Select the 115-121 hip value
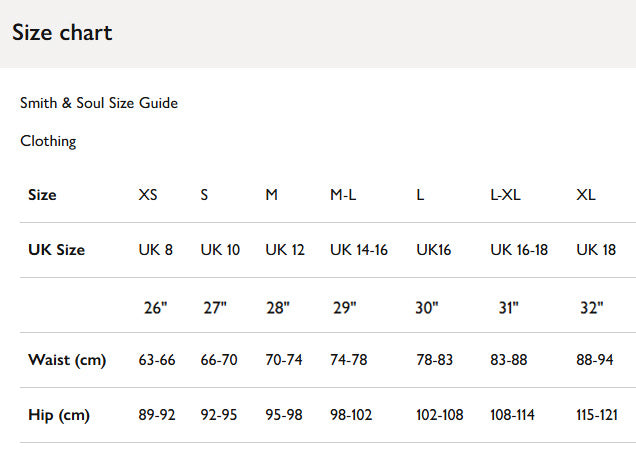This screenshot has height=471, width=636. tap(599, 415)
